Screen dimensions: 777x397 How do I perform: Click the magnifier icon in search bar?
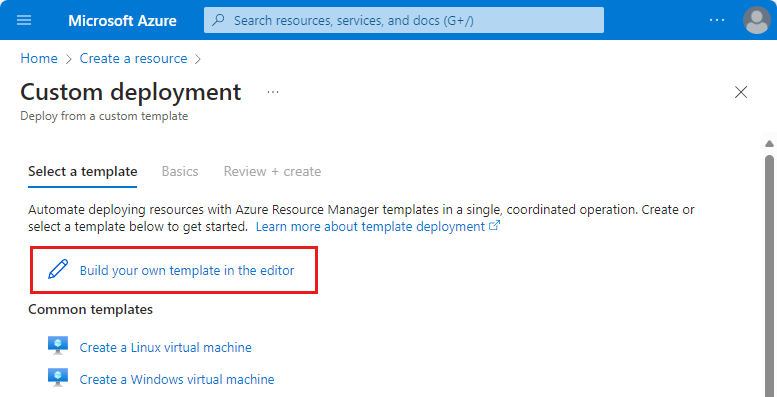click(x=218, y=20)
